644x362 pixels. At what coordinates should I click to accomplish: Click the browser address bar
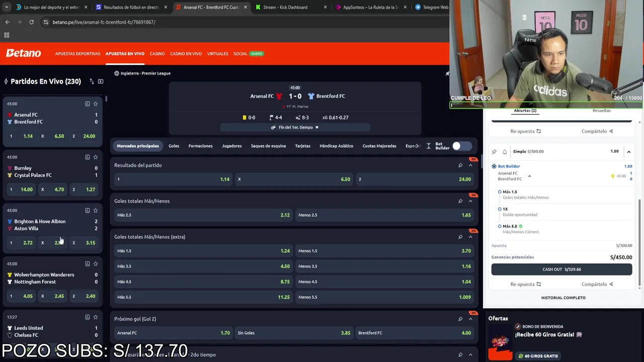click(x=242, y=22)
